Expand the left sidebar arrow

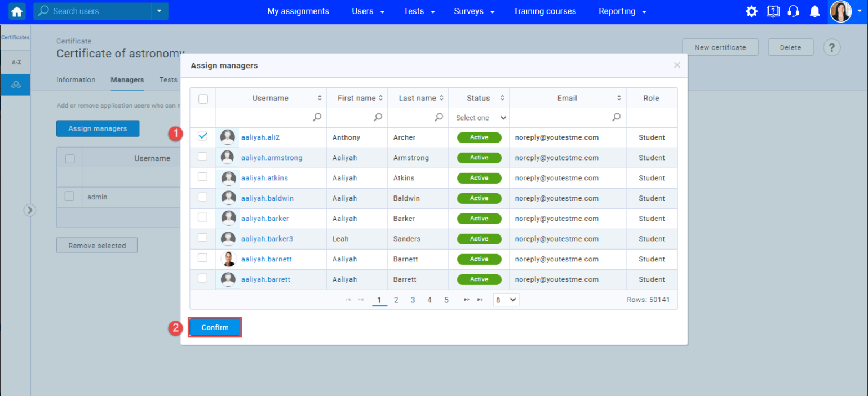click(x=30, y=210)
